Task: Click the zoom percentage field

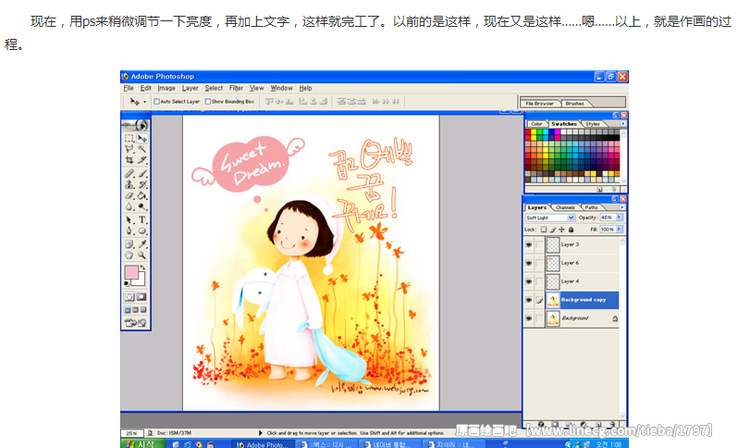Action: [132, 433]
